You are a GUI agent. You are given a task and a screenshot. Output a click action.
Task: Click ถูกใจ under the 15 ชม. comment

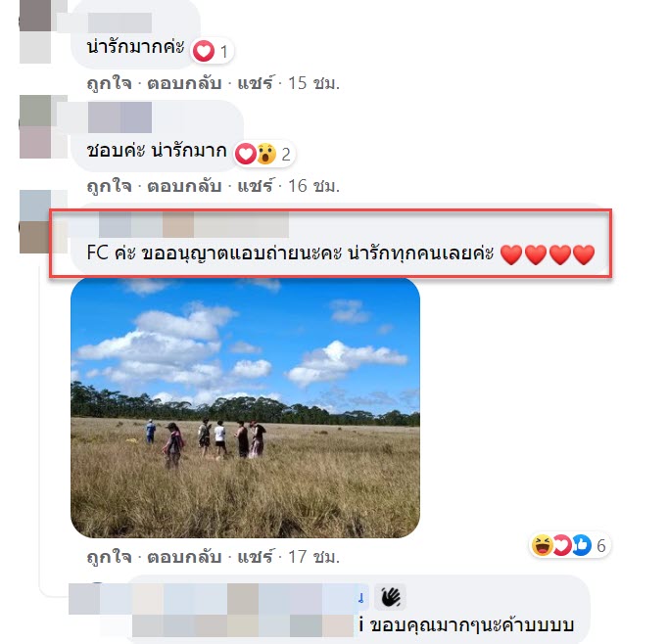(x=109, y=83)
